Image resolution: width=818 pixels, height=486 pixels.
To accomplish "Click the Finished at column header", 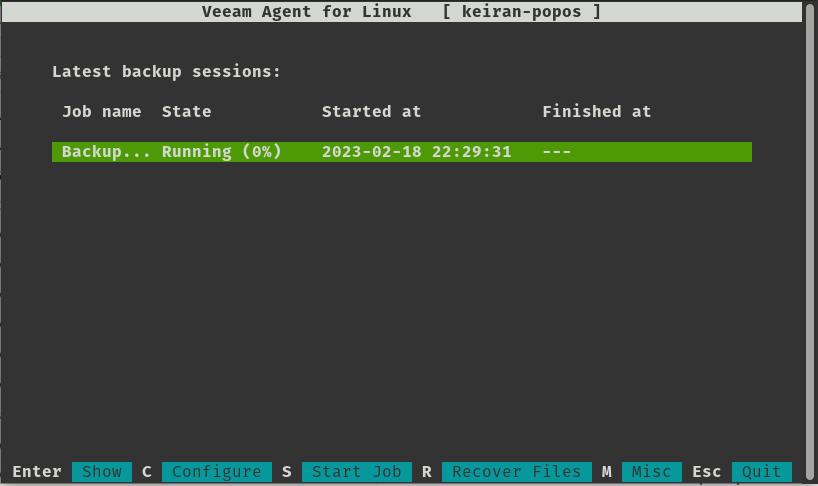I will point(597,112).
